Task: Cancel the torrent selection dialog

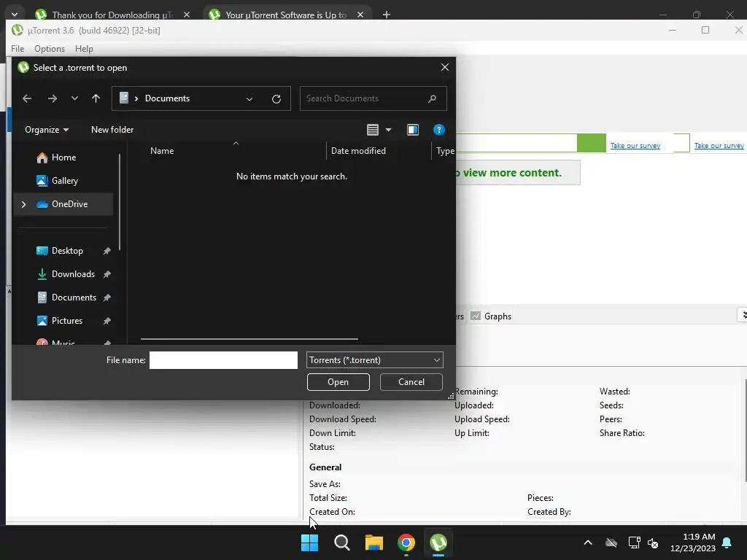Action: (411, 382)
